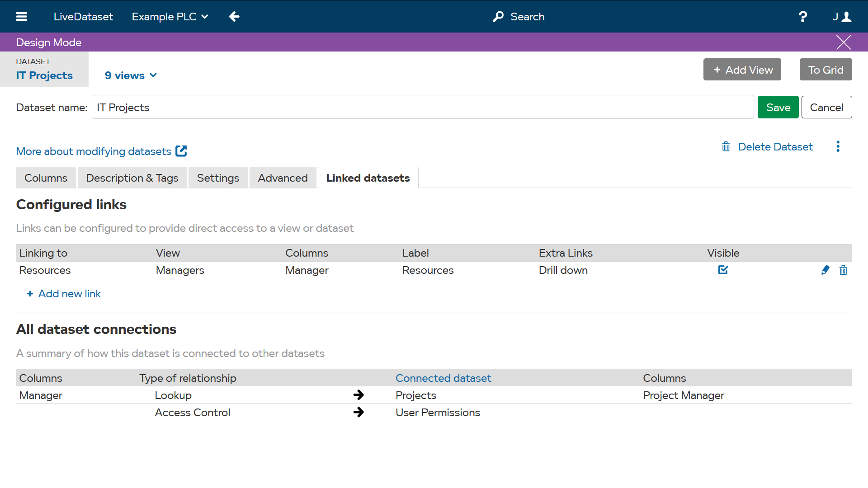The height and width of the screenshot is (488, 868).
Task: Edit the Resources link with the pencil icon
Action: 825,270
